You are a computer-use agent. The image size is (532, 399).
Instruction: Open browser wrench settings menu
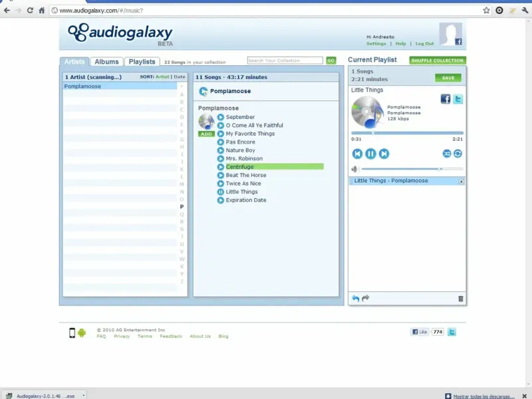click(x=525, y=11)
